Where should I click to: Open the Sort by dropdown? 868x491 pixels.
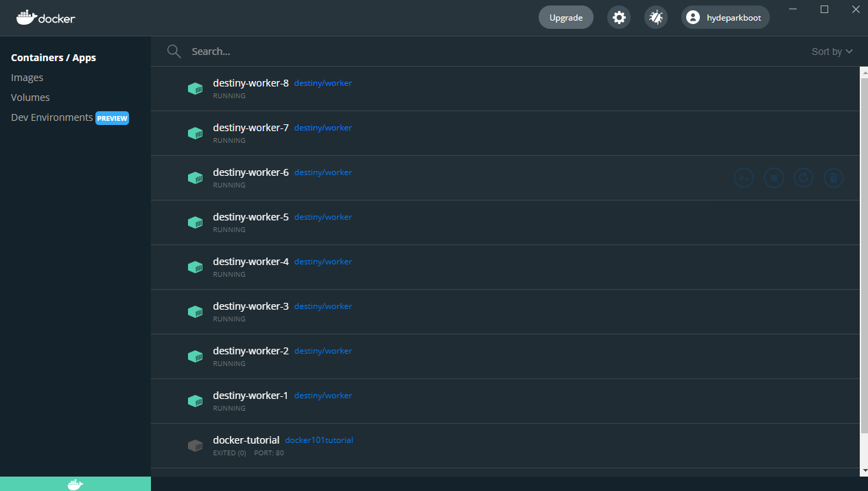click(x=832, y=51)
